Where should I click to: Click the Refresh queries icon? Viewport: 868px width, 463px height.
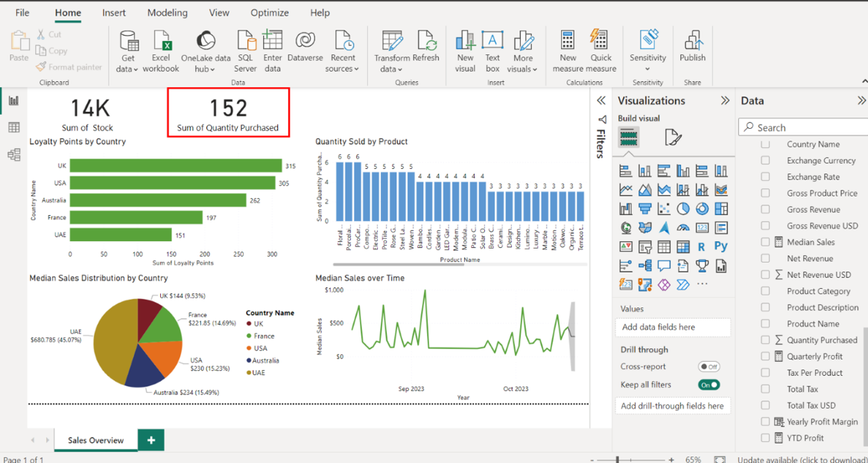425,51
